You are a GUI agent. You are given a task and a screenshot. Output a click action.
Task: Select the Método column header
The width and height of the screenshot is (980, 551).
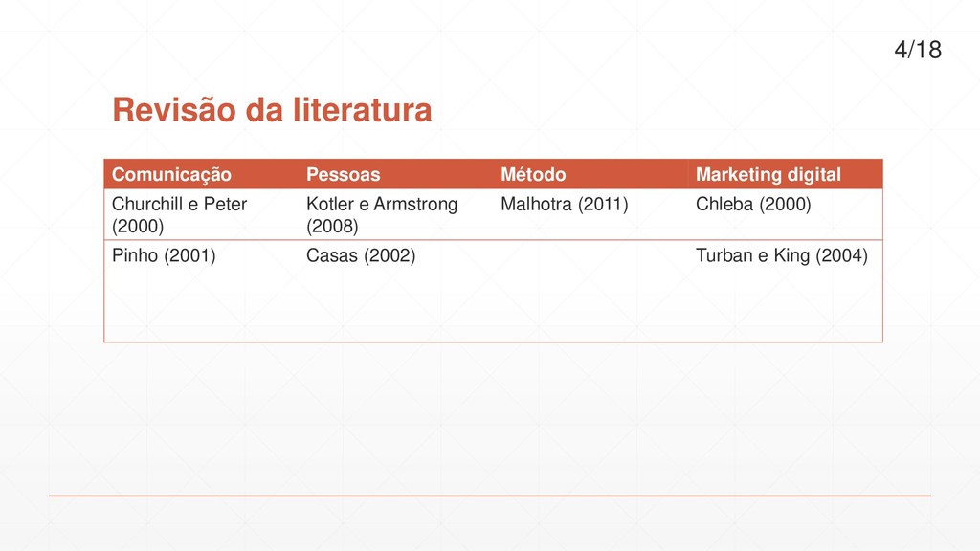[x=590, y=174]
